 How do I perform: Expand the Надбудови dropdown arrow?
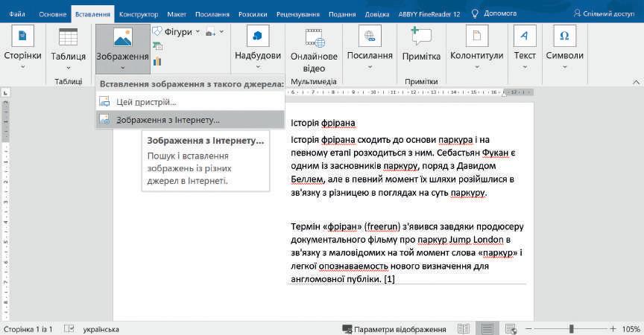pos(257,67)
